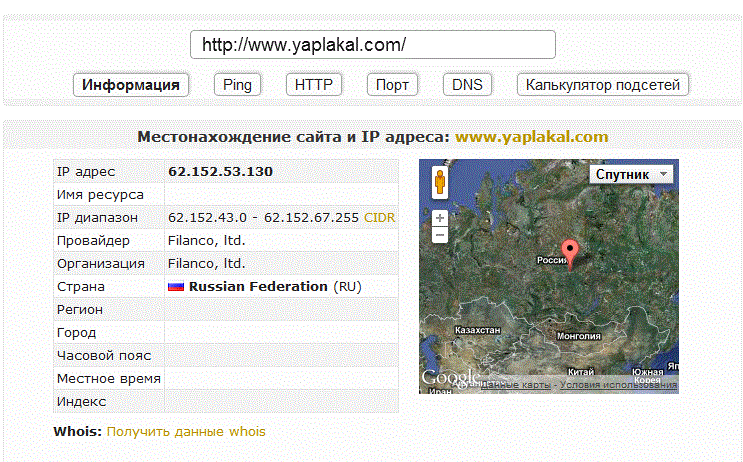
Task: Click the Индекс label
Action: (x=82, y=401)
